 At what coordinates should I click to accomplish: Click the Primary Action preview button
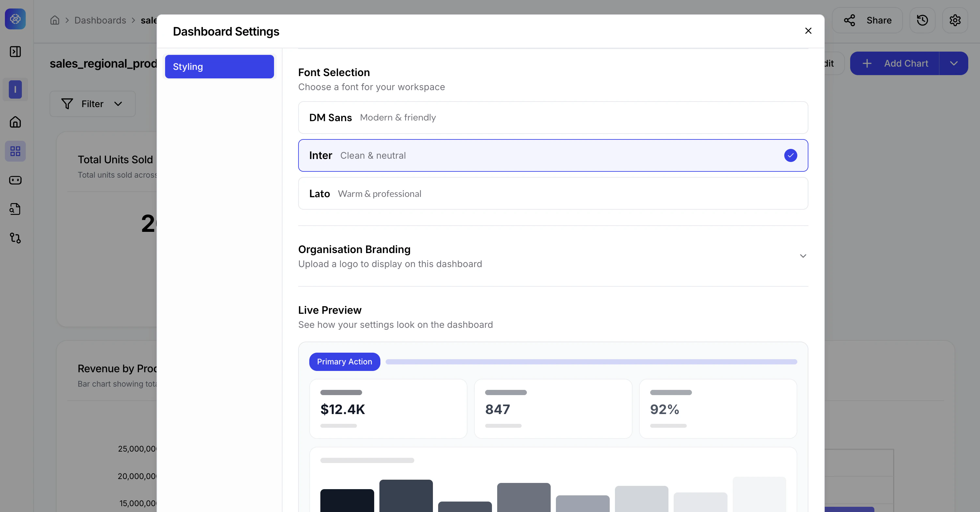[x=344, y=362]
